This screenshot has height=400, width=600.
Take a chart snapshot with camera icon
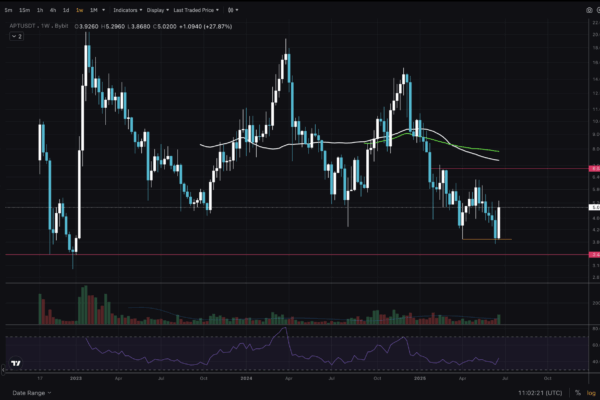click(x=589, y=10)
